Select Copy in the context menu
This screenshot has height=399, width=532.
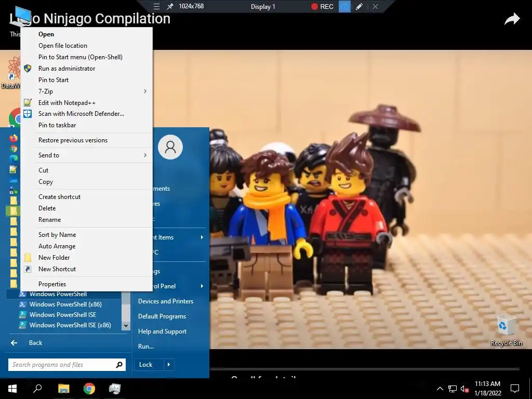point(87,181)
